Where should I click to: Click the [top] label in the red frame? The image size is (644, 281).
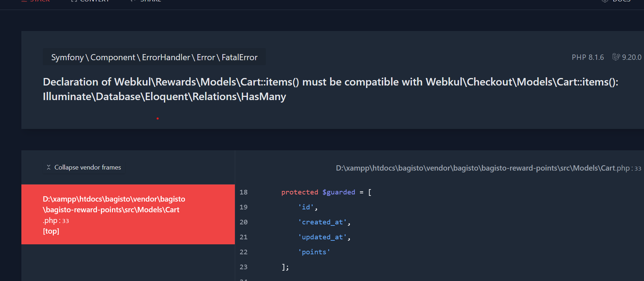pos(51,231)
